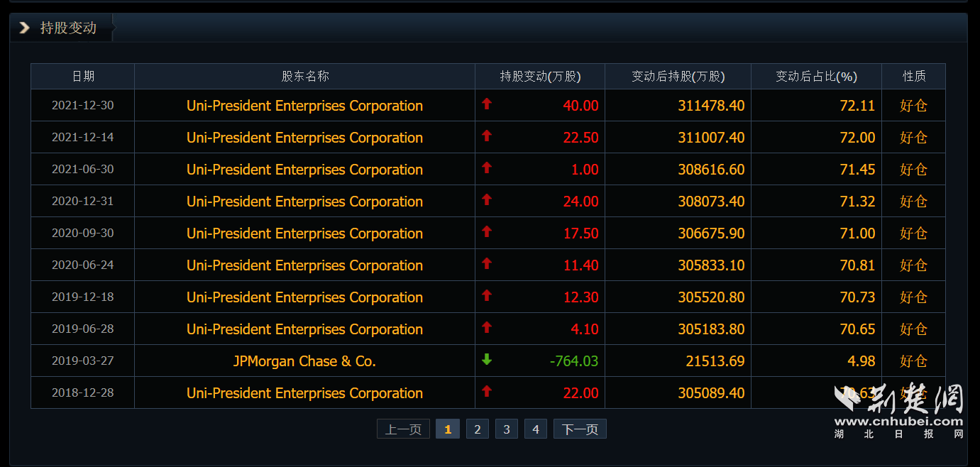Open the JPMorgan Chase & Co. shareholder name
The width and height of the screenshot is (980, 467).
[x=304, y=361]
